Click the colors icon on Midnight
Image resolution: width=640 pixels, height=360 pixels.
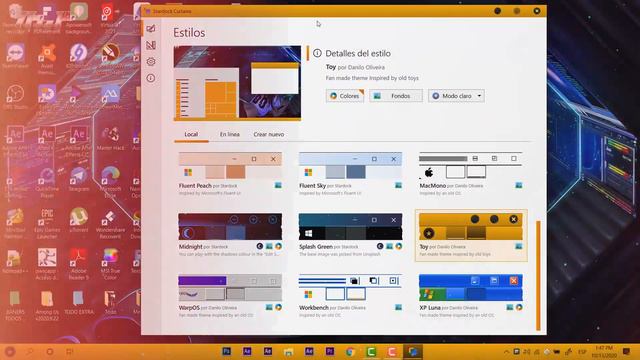[278, 246]
